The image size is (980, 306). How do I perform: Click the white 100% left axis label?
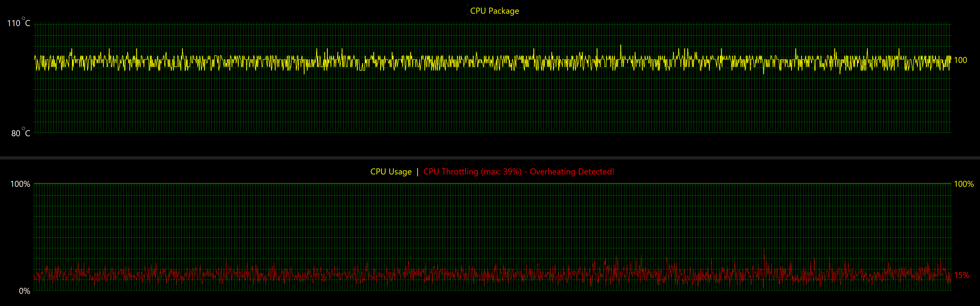pos(20,184)
